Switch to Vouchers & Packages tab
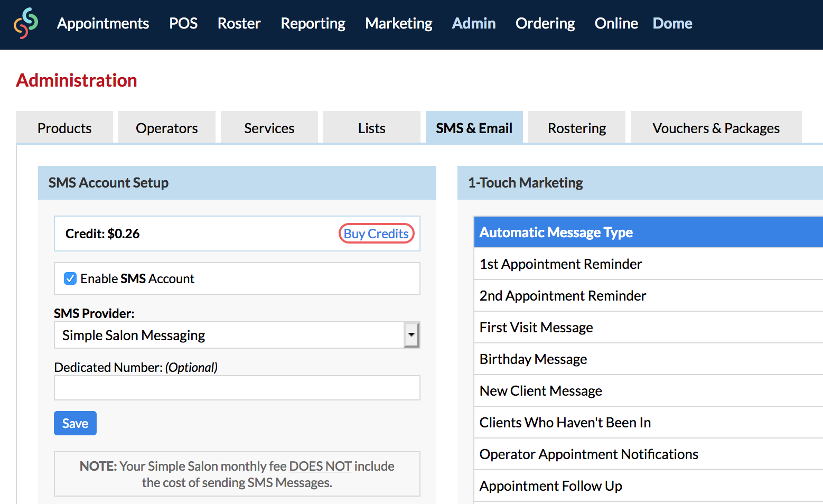823x504 pixels. click(x=716, y=128)
